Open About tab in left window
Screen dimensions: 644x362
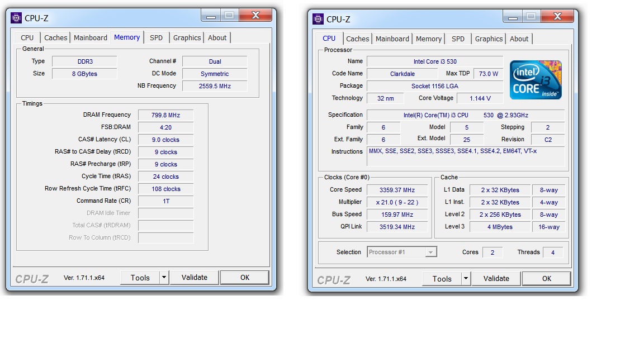217,38
